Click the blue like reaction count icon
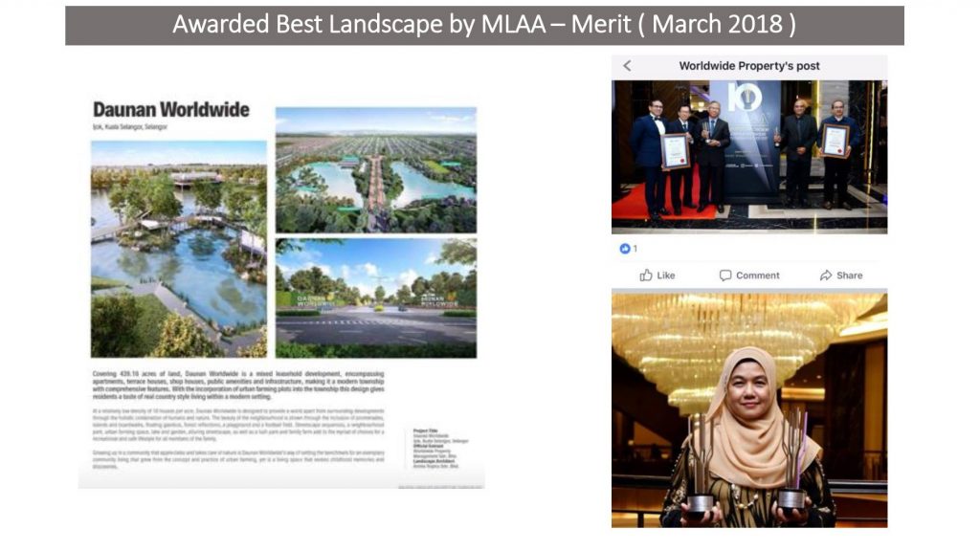 coord(625,249)
